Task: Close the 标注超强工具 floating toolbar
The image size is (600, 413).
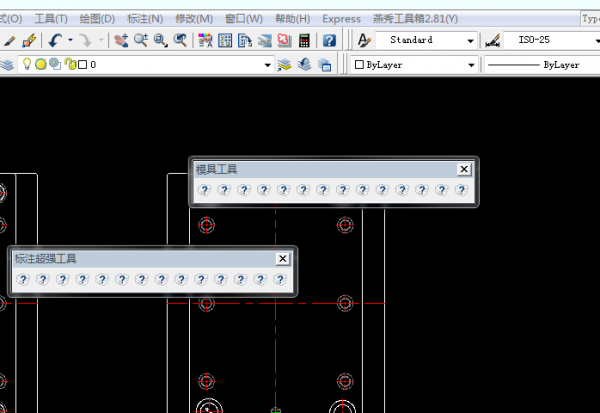Action: click(282, 259)
